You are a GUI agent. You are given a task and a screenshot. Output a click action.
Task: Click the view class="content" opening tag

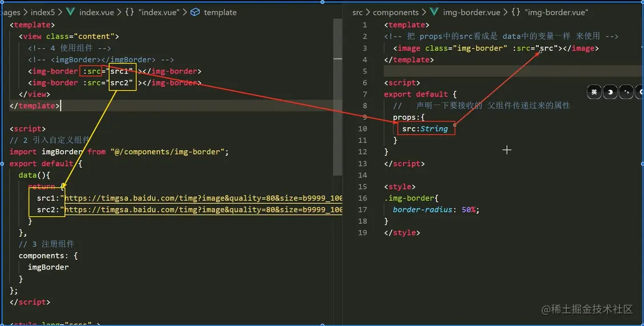(x=69, y=37)
